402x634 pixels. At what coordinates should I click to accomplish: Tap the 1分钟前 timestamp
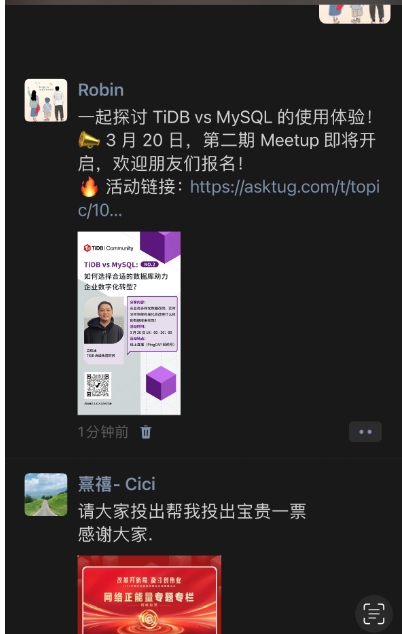pos(103,432)
